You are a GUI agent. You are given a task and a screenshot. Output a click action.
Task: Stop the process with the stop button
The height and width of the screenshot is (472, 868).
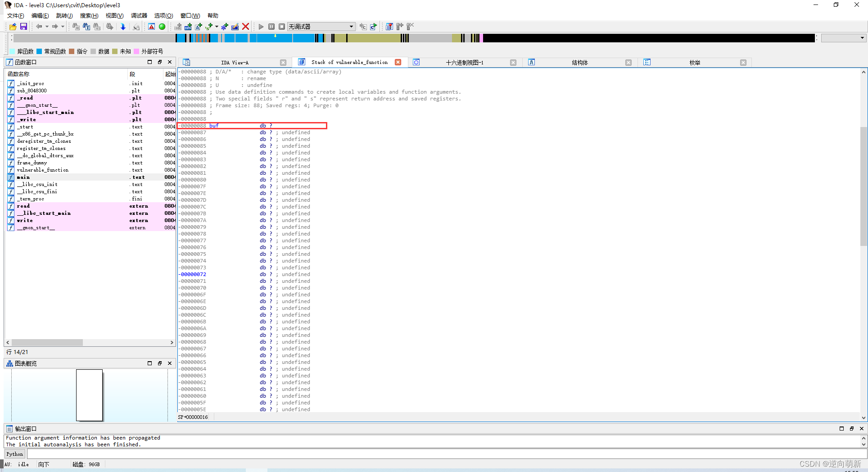click(282, 27)
